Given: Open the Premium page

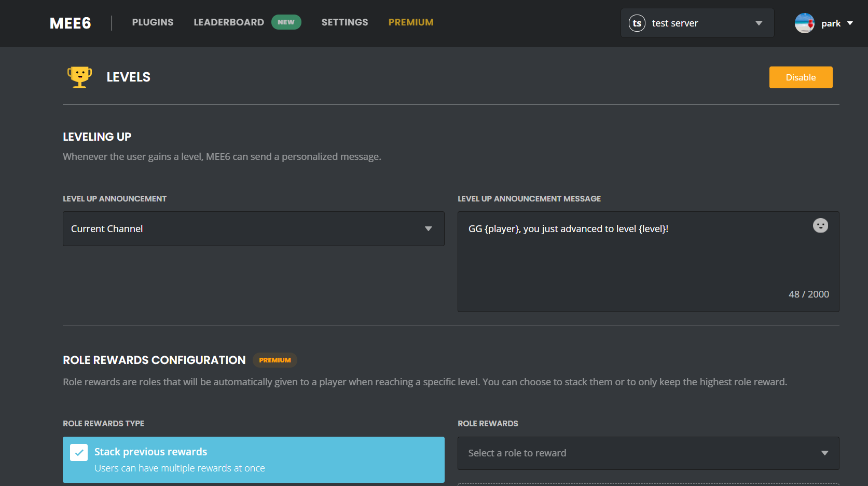Looking at the screenshot, I should [411, 22].
